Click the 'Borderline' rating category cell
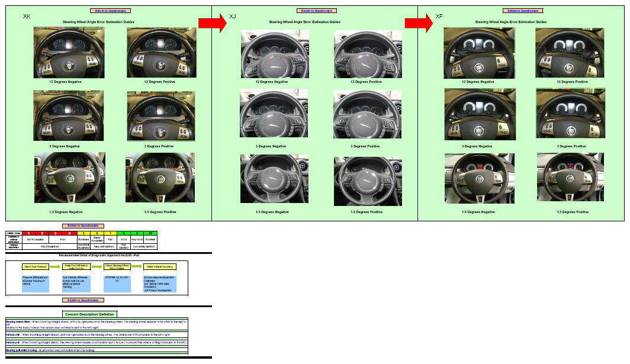The height and width of the screenshot is (364, 630). tap(83, 240)
